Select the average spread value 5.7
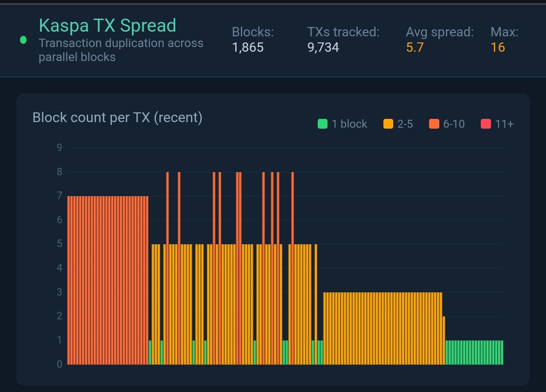This screenshot has height=392, width=546. coord(415,48)
